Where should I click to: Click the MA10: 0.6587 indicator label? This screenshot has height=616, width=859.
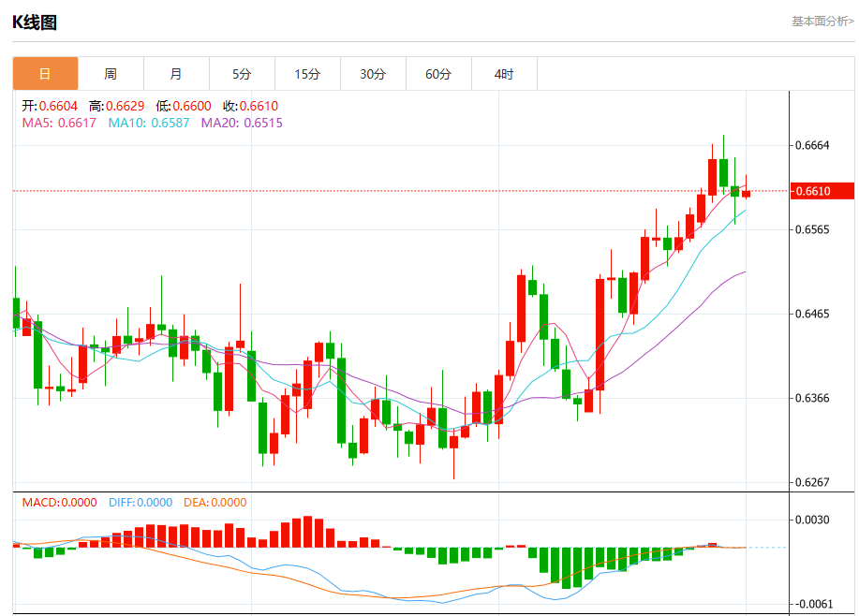pos(149,123)
